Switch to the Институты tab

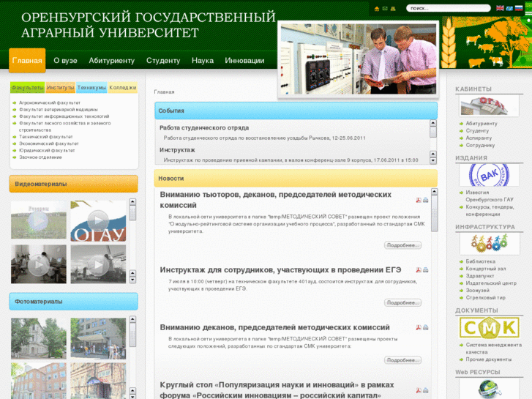click(x=61, y=88)
